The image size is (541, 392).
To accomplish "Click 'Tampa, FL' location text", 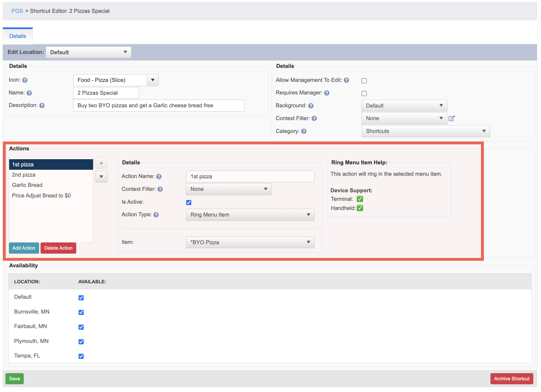I will 27,356.
